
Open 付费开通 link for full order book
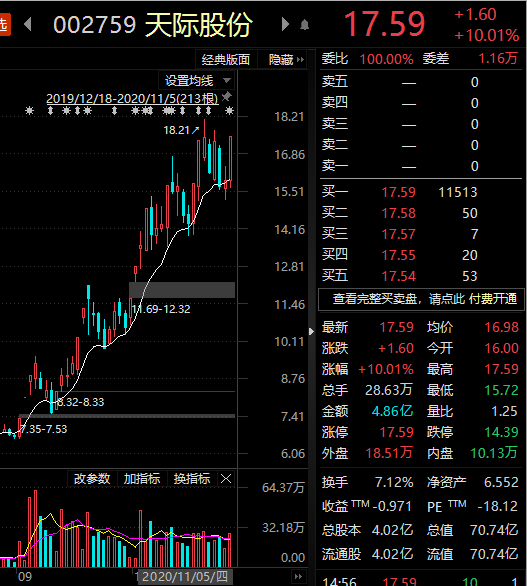click(x=493, y=299)
